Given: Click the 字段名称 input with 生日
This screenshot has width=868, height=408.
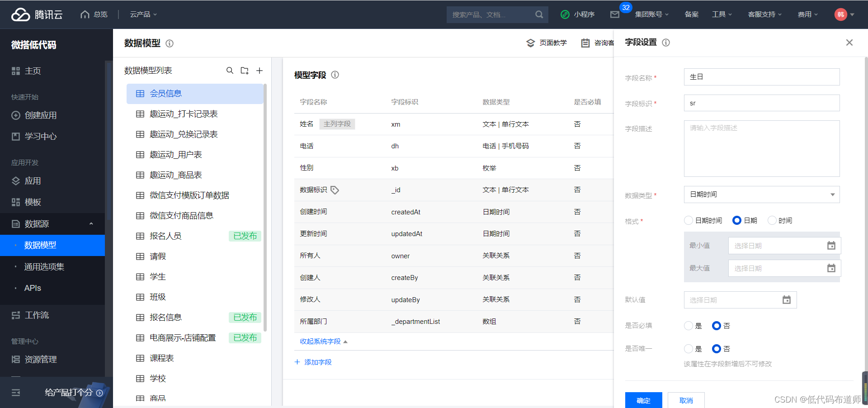Looking at the screenshot, I should 762,77.
